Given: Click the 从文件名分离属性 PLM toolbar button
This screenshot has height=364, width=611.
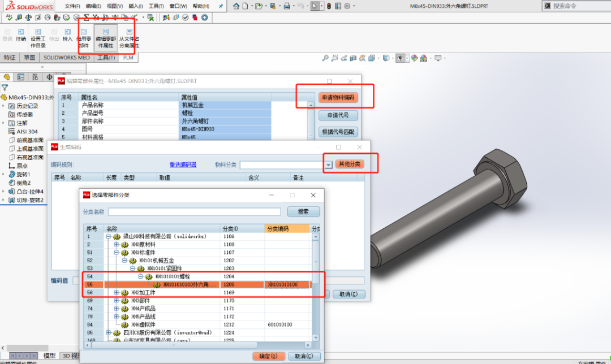Looking at the screenshot, I should pyautogui.click(x=129, y=38).
